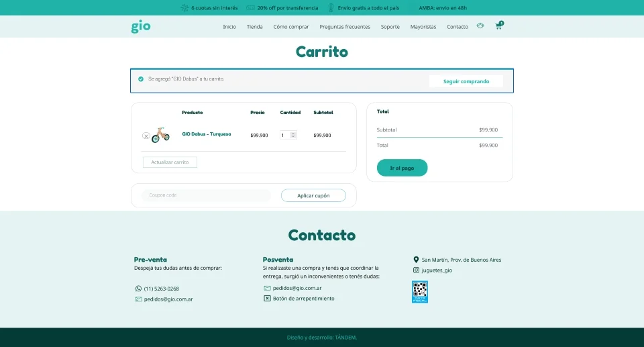Click the Data Fiscal QR badge
Viewport: 644px width, 347px height.
coord(420,291)
